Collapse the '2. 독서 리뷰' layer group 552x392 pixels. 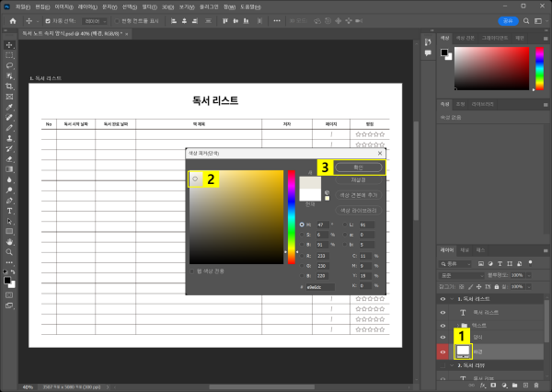pyautogui.click(x=452, y=365)
